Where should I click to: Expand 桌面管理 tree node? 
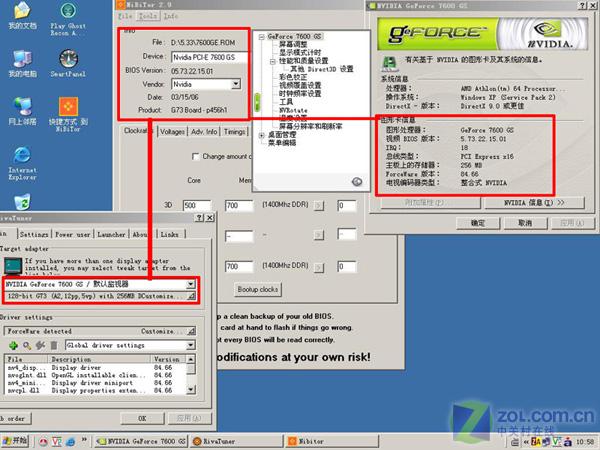point(262,135)
